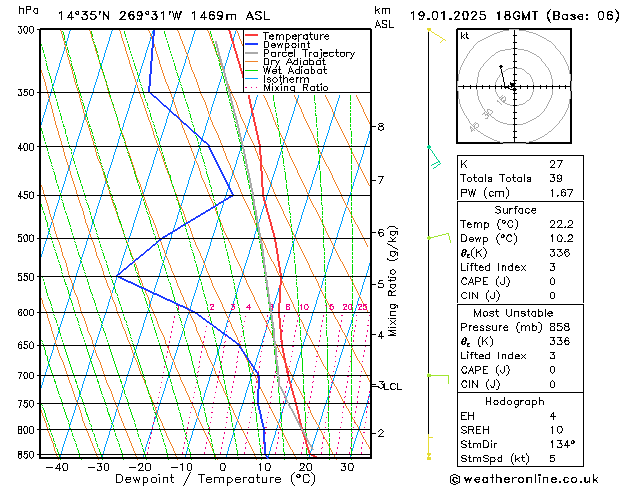The image size is (629, 486).
Task: Click the K index value 27
Action: coord(556,164)
